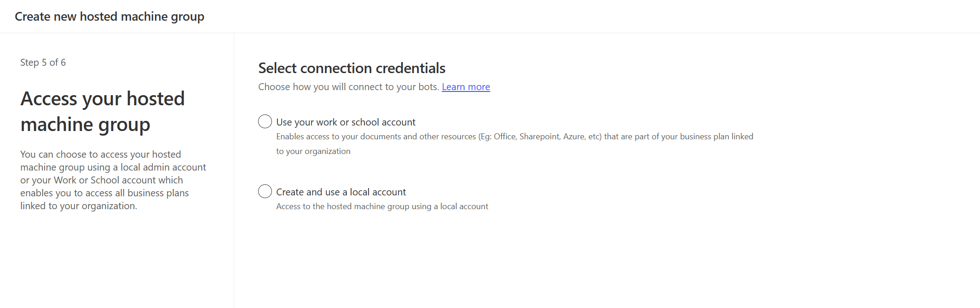The width and height of the screenshot is (980, 308).
Task: Click the "to your organization" line of text
Action: 313,151
